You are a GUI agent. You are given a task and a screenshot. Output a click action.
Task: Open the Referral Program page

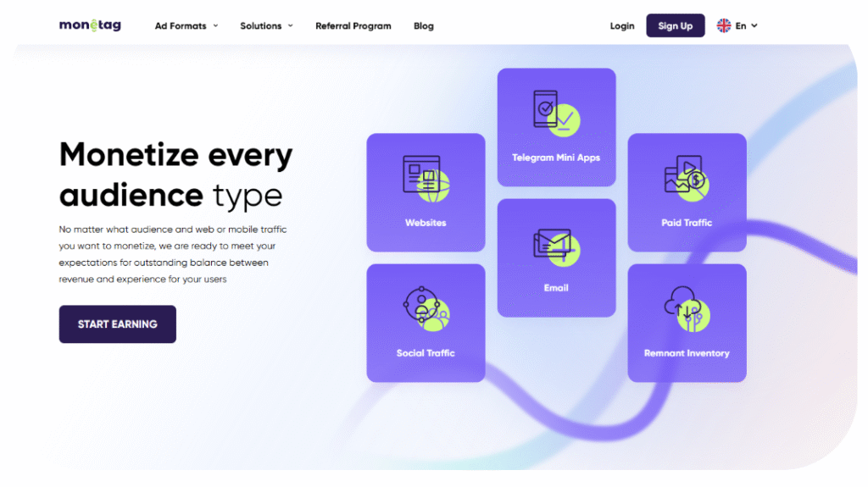353,25
